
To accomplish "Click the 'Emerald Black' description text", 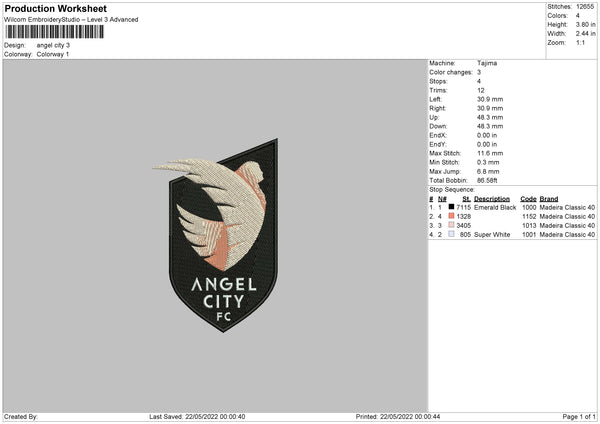I will click(495, 207).
